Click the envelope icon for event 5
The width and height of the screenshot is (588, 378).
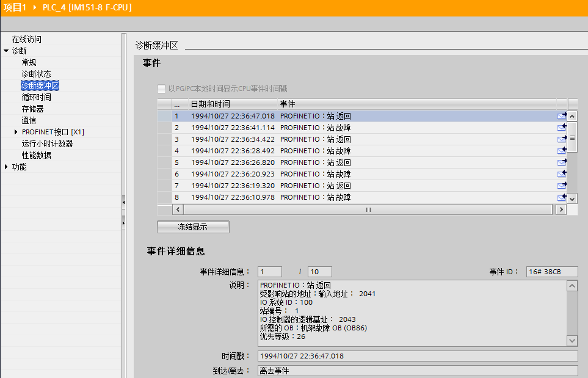click(562, 162)
